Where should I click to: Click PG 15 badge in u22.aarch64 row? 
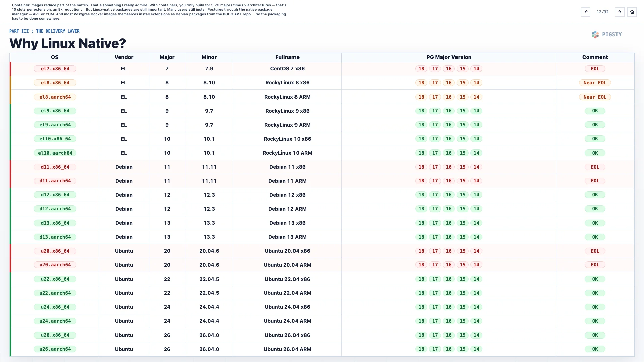(x=463, y=293)
